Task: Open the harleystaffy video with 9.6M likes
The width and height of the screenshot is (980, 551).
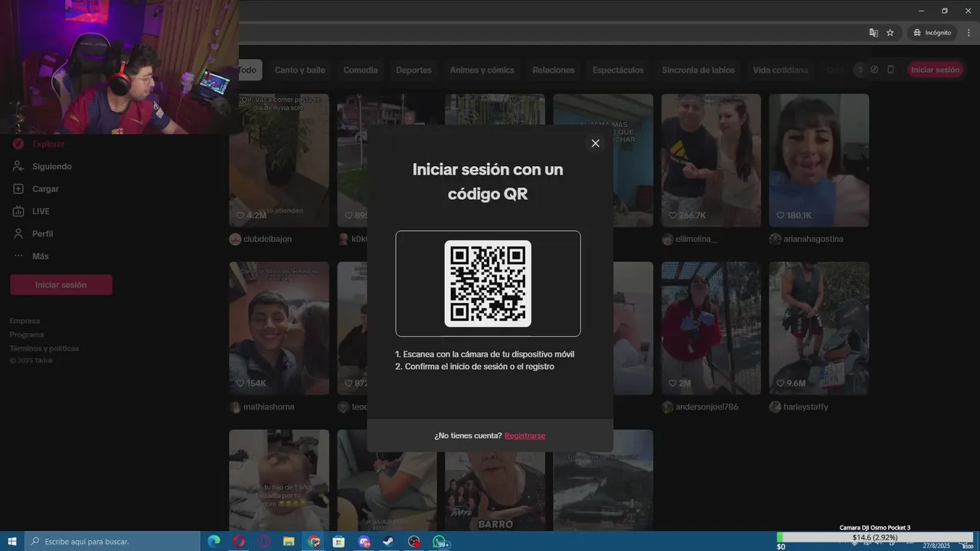Action: click(819, 328)
